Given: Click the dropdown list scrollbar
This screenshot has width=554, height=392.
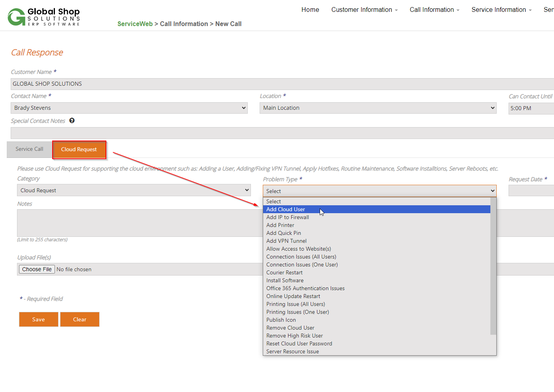Looking at the screenshot, I should pyautogui.click(x=493, y=266).
